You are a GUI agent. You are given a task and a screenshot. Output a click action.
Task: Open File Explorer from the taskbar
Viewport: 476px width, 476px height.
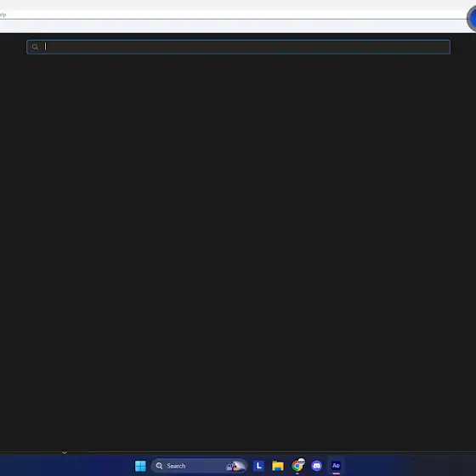[278, 466]
